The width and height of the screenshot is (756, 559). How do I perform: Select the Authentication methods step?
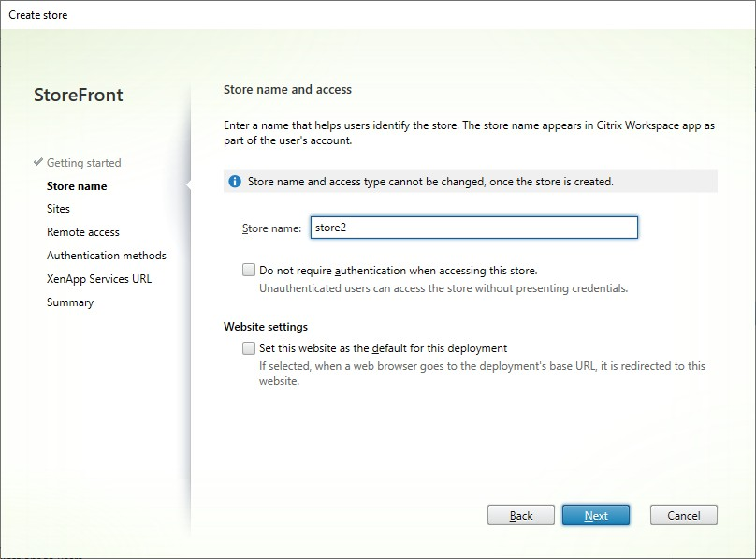(x=106, y=255)
